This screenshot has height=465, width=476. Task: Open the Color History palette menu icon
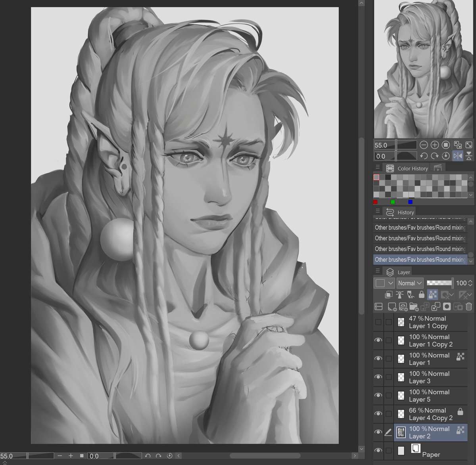(x=378, y=167)
